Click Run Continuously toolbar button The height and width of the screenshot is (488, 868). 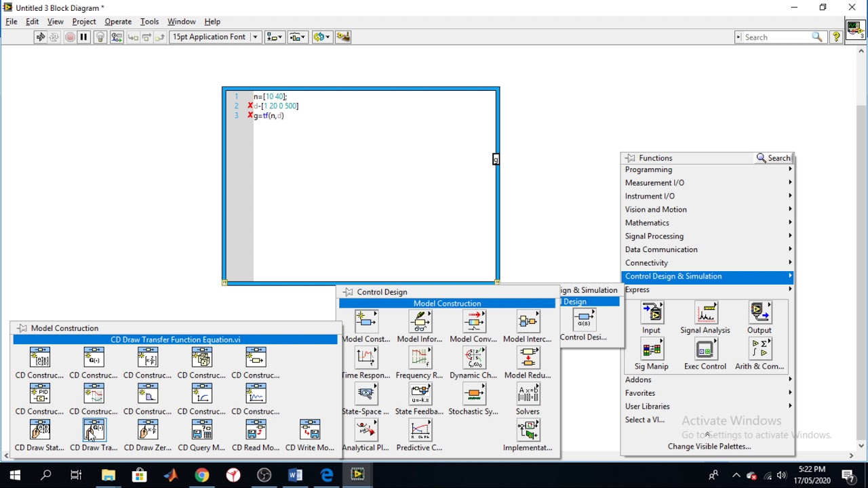(x=54, y=37)
